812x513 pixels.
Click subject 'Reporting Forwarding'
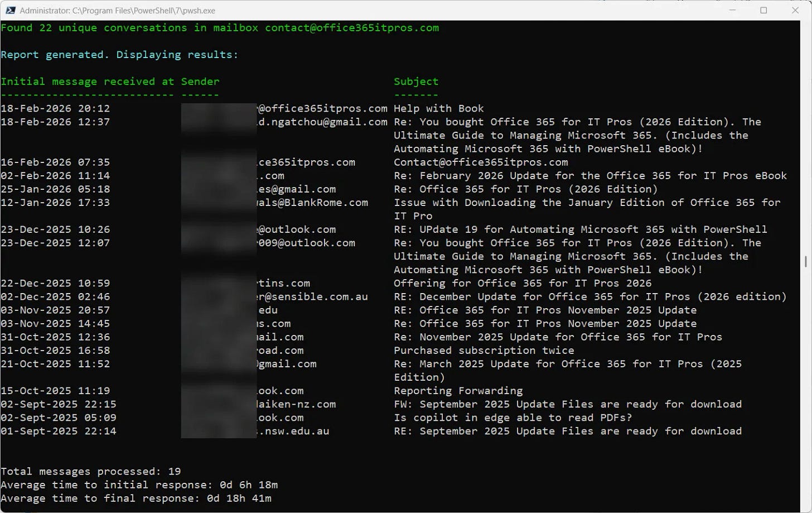tap(458, 391)
